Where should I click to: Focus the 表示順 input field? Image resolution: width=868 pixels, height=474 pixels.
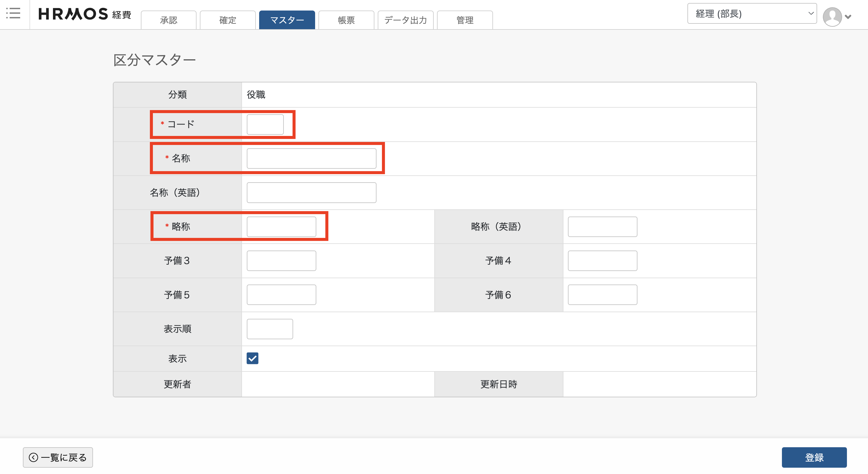pos(270,329)
